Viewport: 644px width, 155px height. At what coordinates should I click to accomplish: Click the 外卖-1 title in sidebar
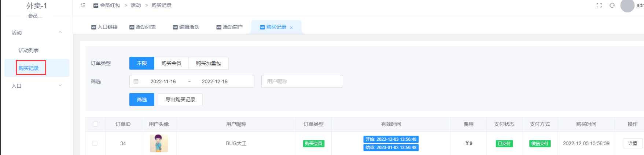click(37, 6)
